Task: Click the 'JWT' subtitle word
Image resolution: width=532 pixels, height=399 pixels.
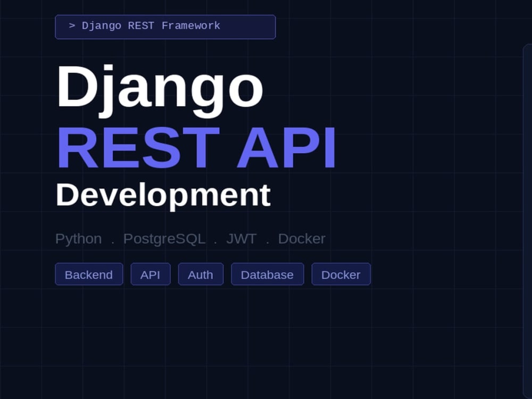Action: tap(241, 239)
